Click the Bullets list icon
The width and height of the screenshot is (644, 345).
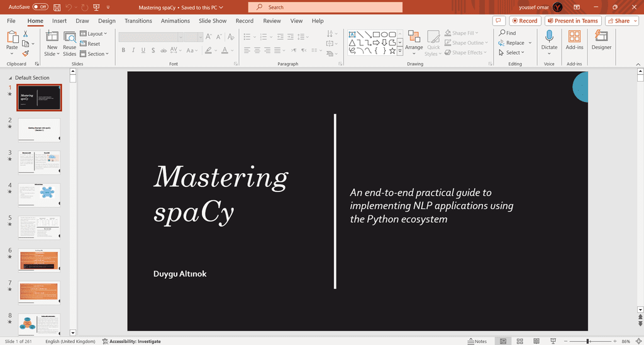pos(247,37)
